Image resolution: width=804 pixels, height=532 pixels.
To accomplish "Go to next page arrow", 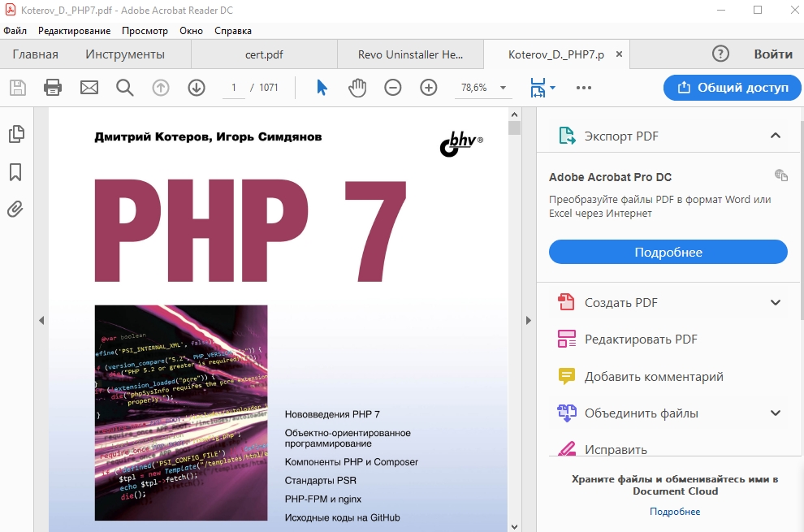I will 197,88.
